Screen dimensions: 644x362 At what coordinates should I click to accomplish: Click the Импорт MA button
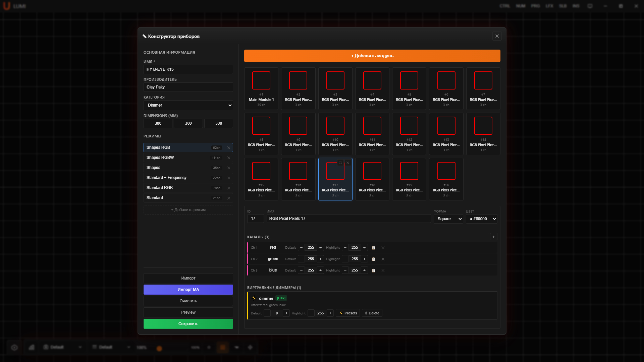coord(188,290)
